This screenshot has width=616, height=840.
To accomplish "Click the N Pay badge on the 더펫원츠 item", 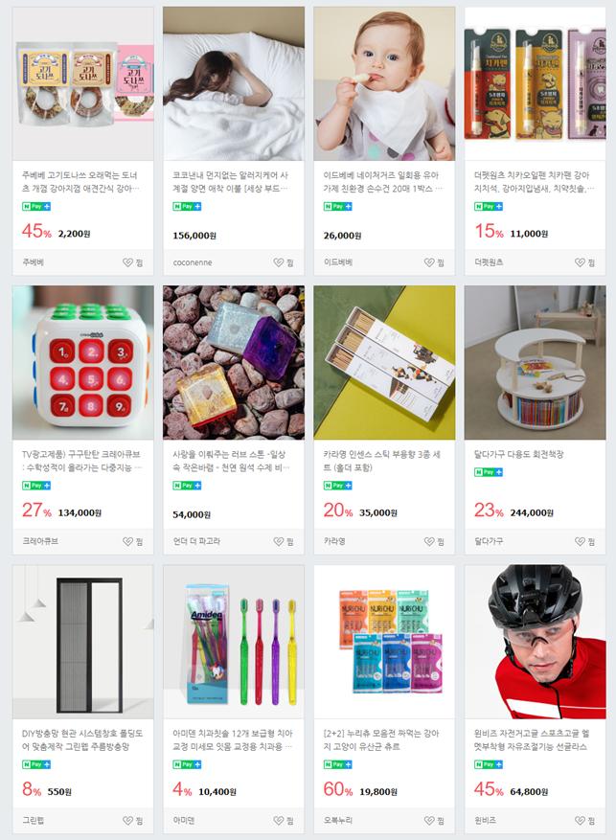I will [x=489, y=206].
